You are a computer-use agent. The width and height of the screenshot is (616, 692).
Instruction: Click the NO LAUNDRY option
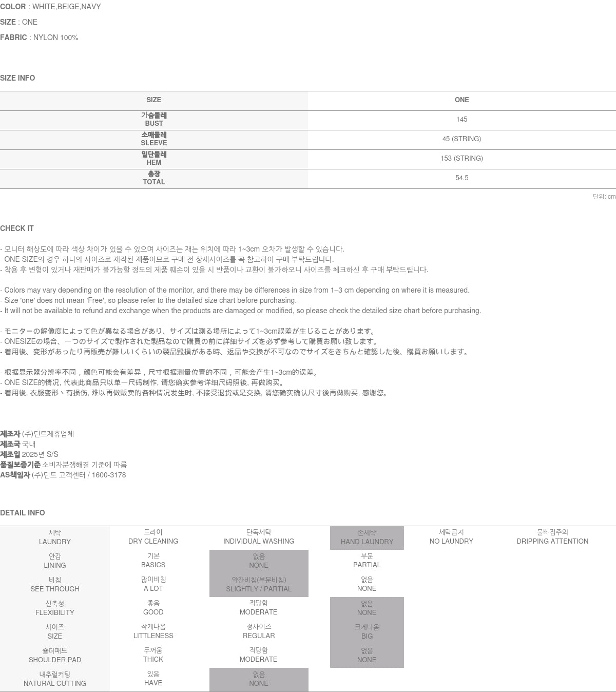point(451,537)
